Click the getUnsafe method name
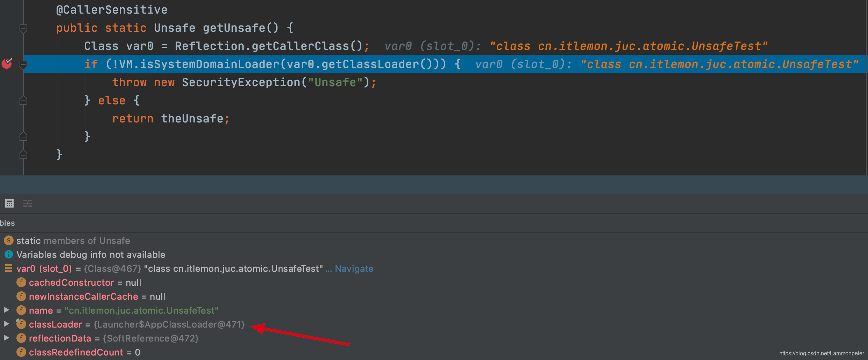 (x=234, y=28)
